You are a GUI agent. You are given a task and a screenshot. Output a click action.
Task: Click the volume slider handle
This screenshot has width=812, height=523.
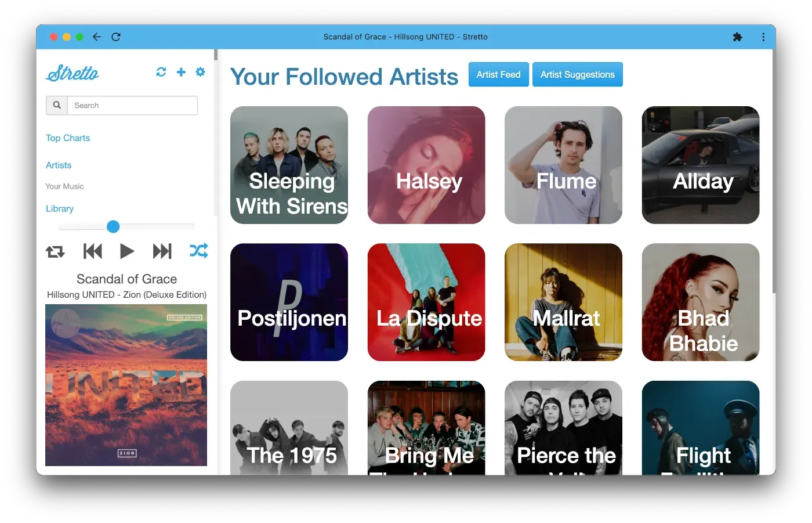[x=114, y=226]
